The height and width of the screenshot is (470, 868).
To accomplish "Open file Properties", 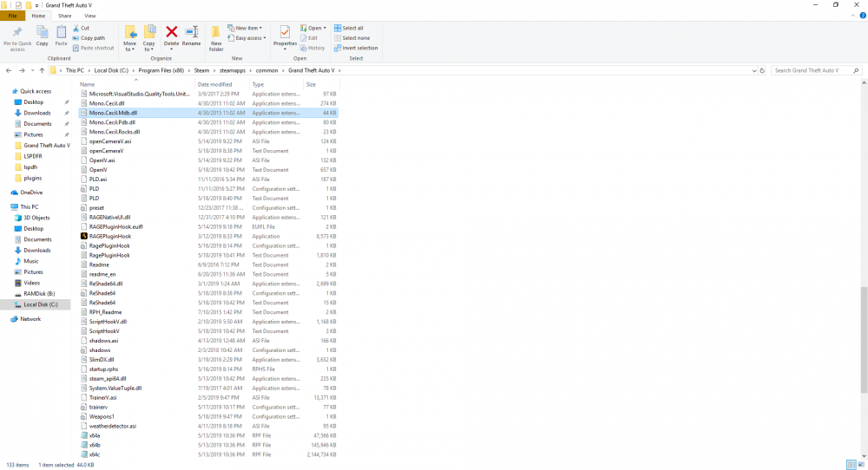I will [x=285, y=38].
